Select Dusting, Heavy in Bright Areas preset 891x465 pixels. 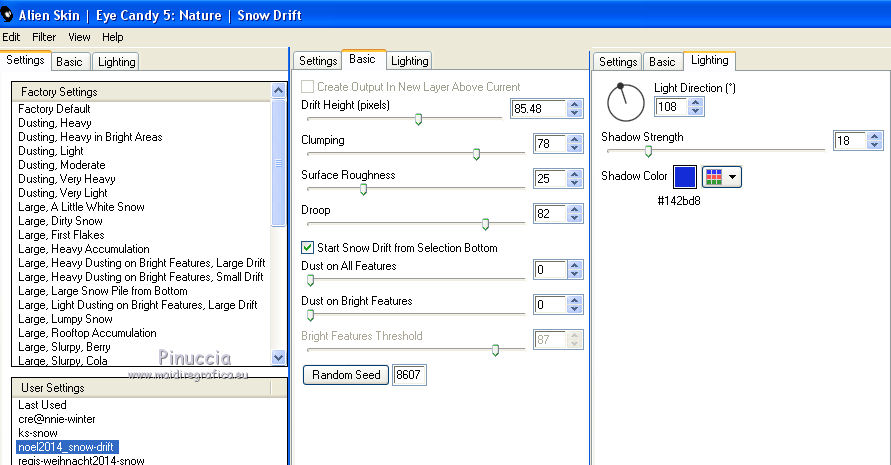(x=90, y=137)
